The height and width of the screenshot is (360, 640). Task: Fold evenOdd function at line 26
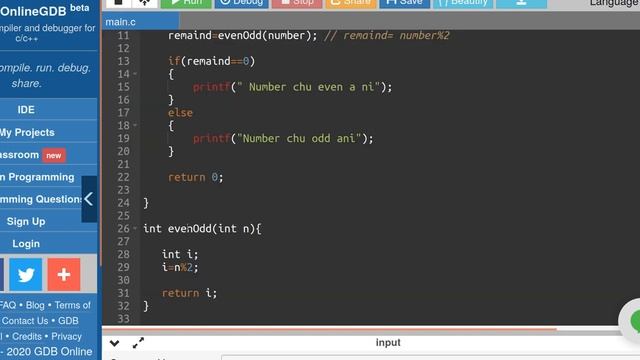[135, 229]
